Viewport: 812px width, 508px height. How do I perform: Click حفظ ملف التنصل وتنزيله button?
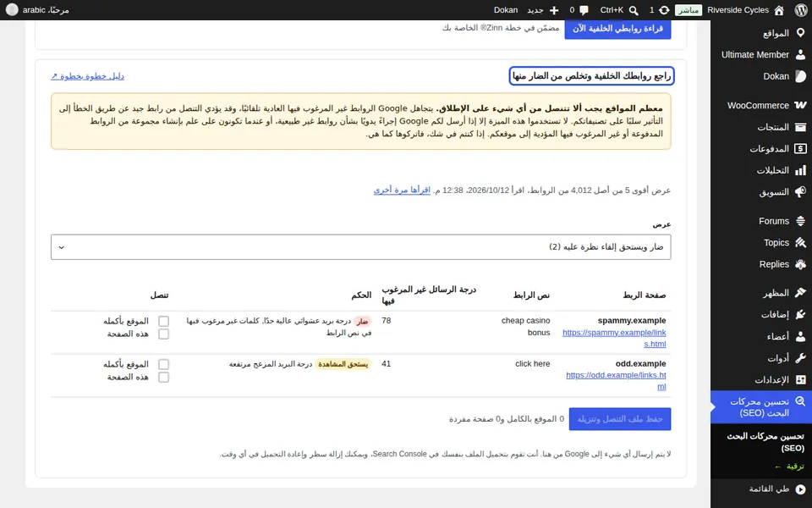pos(620,419)
